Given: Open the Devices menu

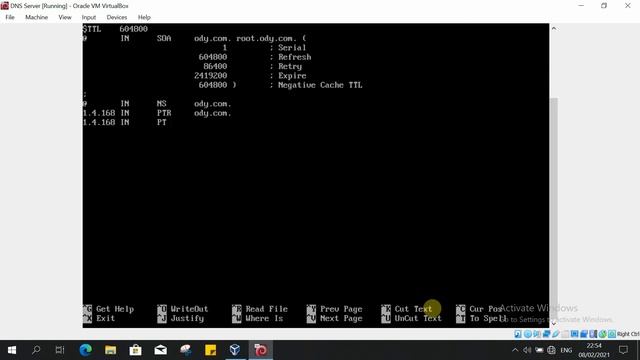Looking at the screenshot, I should [x=117, y=17].
